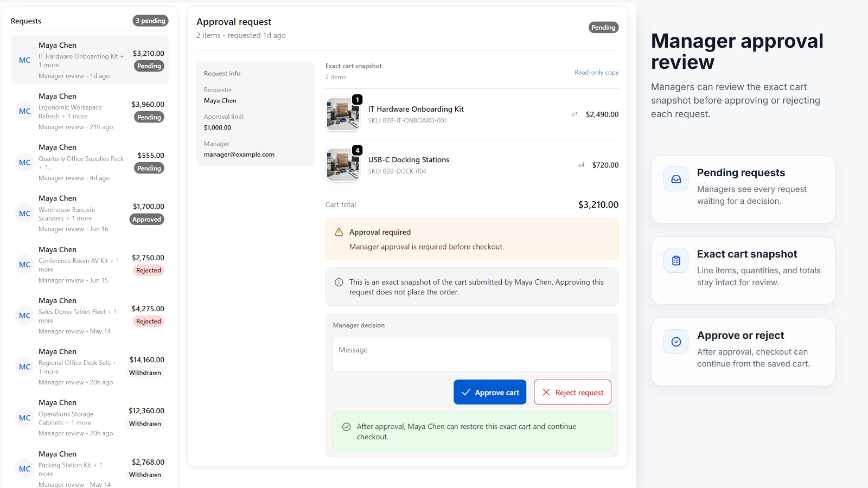Open USB-C Docking Stations product thumbnail
This screenshot has width=868, height=488.
click(x=343, y=165)
